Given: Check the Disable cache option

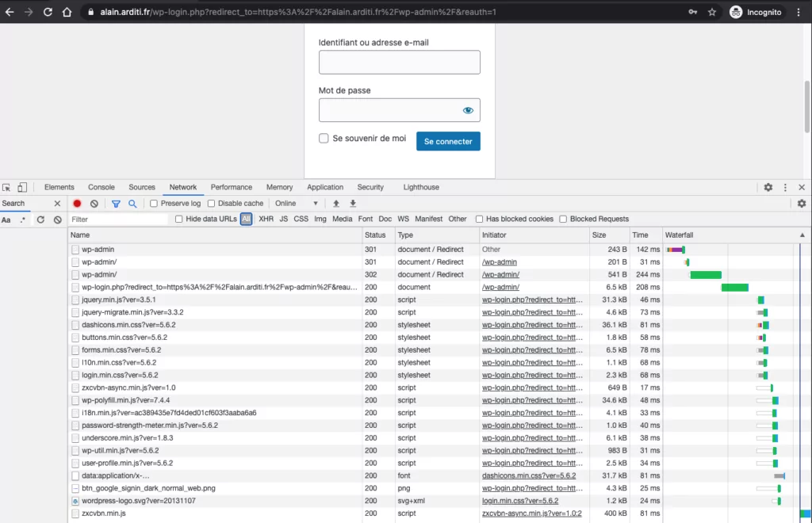Looking at the screenshot, I should 211,204.
